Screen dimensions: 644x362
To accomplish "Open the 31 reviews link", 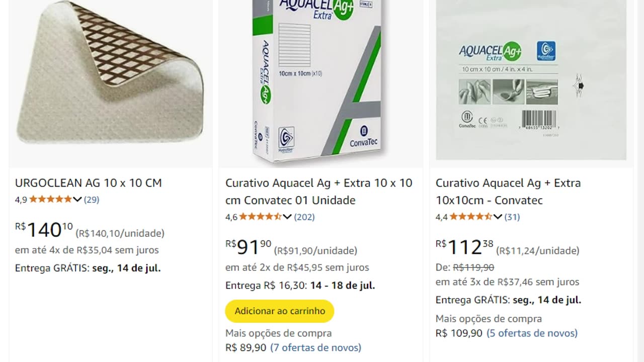I will (512, 217).
